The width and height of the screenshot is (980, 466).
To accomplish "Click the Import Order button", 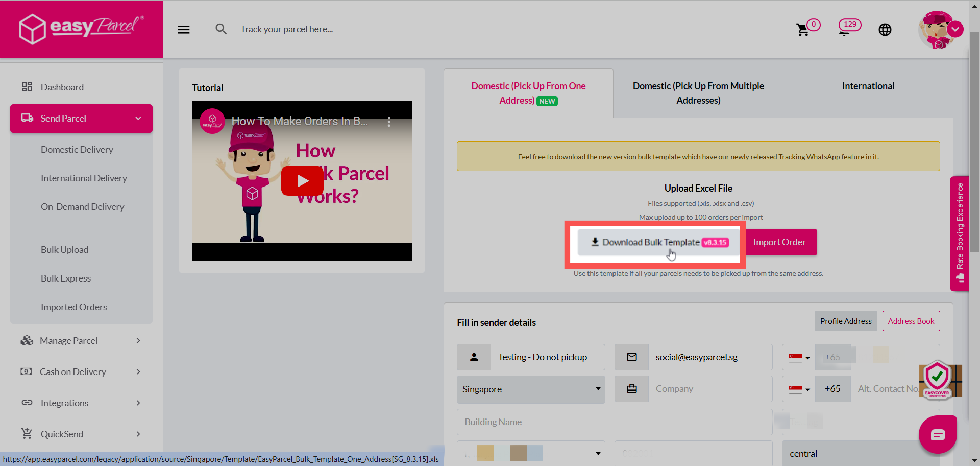I will (x=779, y=242).
